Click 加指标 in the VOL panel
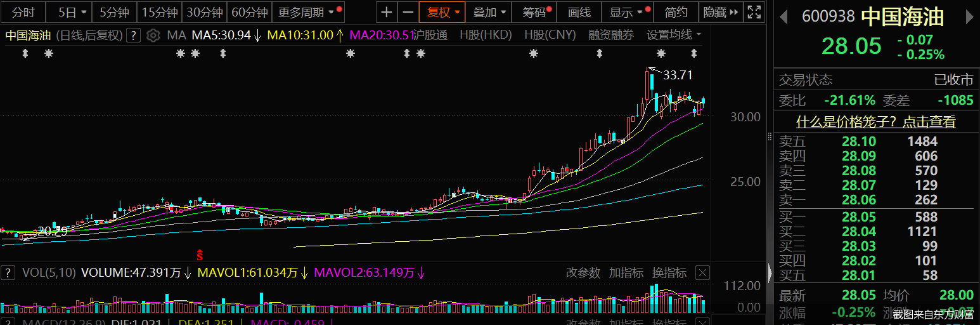Viewport: 980px width, 325px height. pyautogui.click(x=626, y=273)
